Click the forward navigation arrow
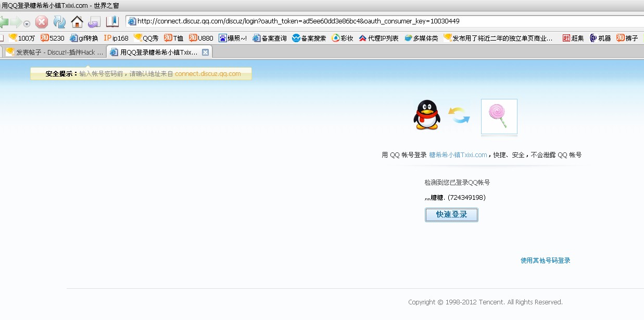The width and height of the screenshot is (644, 320). point(17,22)
